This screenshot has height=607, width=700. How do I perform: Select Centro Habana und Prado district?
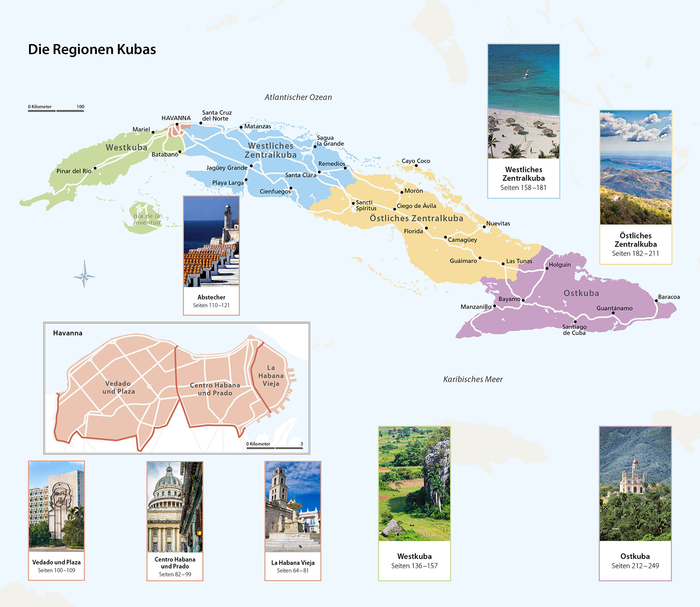[215, 389]
